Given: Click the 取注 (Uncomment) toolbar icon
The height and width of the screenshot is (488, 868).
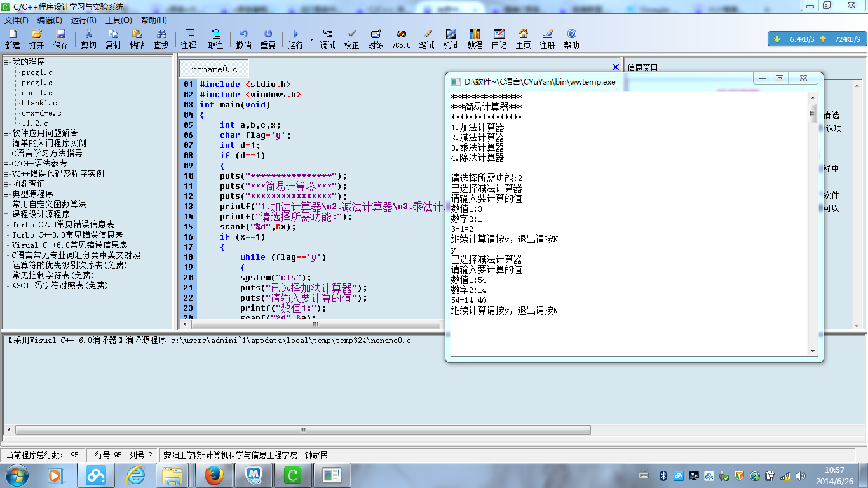Looking at the screenshot, I should (216, 39).
